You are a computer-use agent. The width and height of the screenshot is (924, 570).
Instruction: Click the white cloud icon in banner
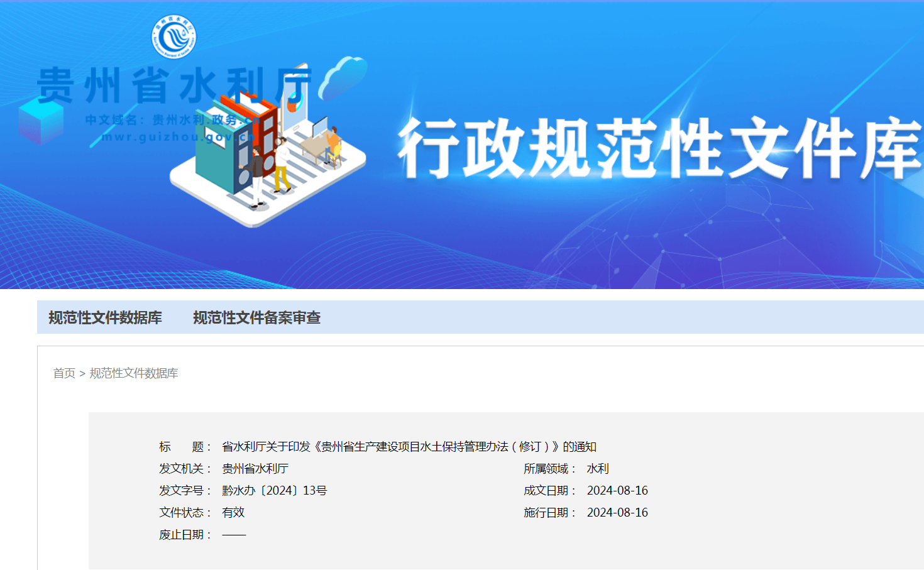click(x=343, y=77)
